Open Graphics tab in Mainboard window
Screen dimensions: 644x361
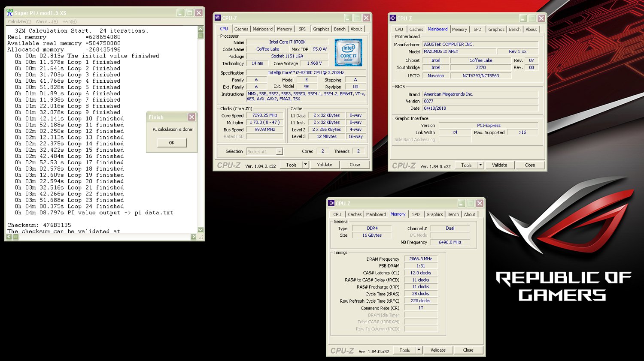click(x=496, y=30)
